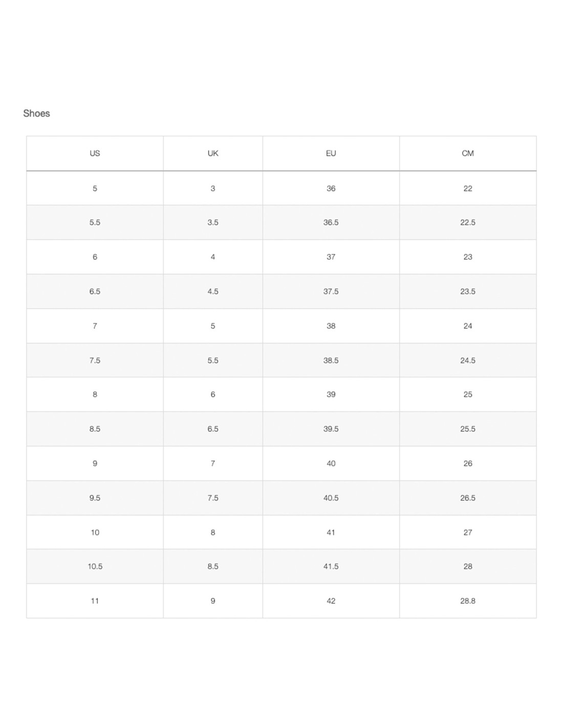Click US size 10.5 cell
This screenshot has height=728, width=563.
pyautogui.click(x=95, y=567)
